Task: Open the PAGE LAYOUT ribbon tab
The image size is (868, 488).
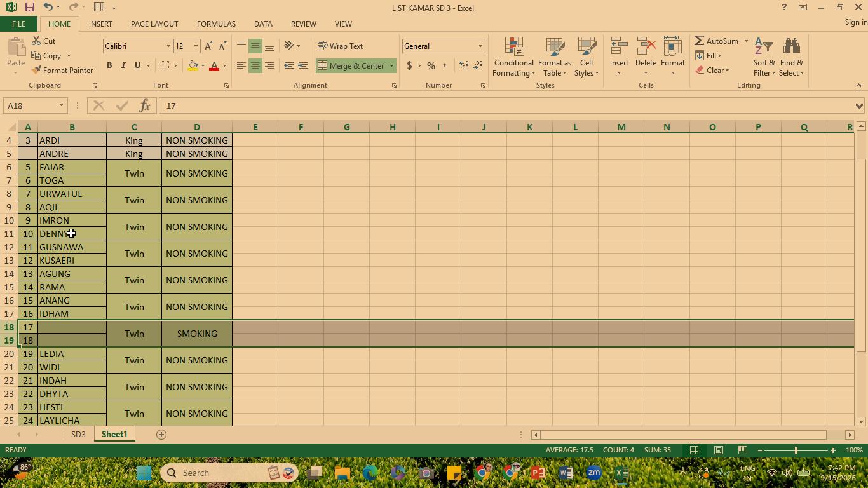Action: click(x=154, y=24)
